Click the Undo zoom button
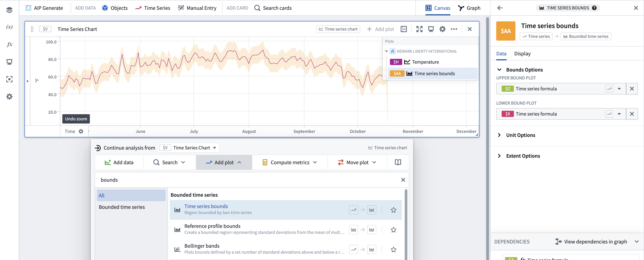 pyautogui.click(x=76, y=119)
